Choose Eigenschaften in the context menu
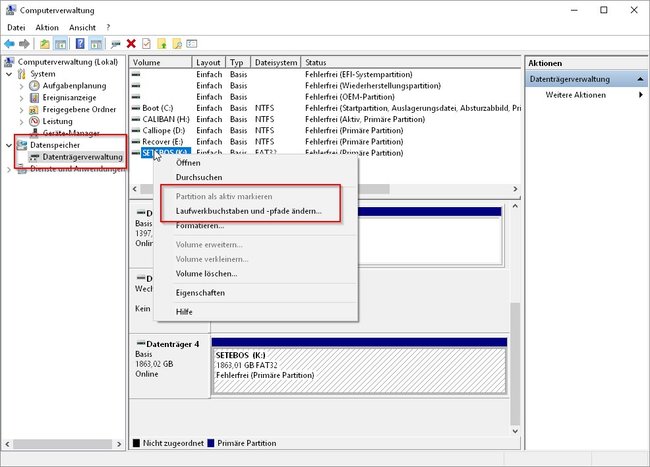This screenshot has width=650, height=467. click(x=256, y=293)
